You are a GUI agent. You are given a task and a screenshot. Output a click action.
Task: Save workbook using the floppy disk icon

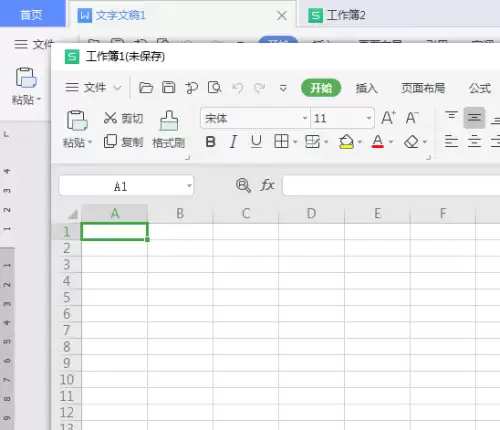tap(169, 88)
